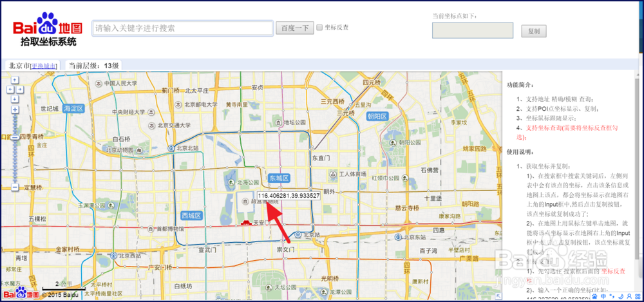Image resolution: width=644 pixels, height=302 pixels.
Task: Click the 116.406281,39.933527 coordinate tooltip
Action: (289, 196)
